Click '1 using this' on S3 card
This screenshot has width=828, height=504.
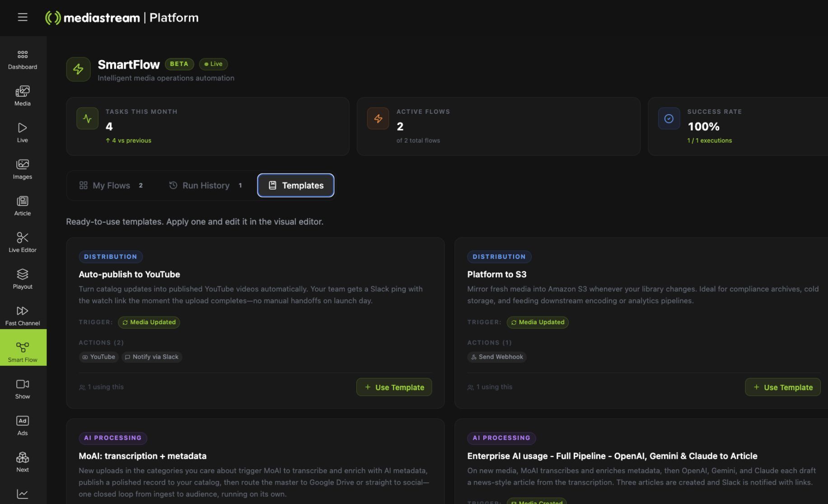[490, 387]
